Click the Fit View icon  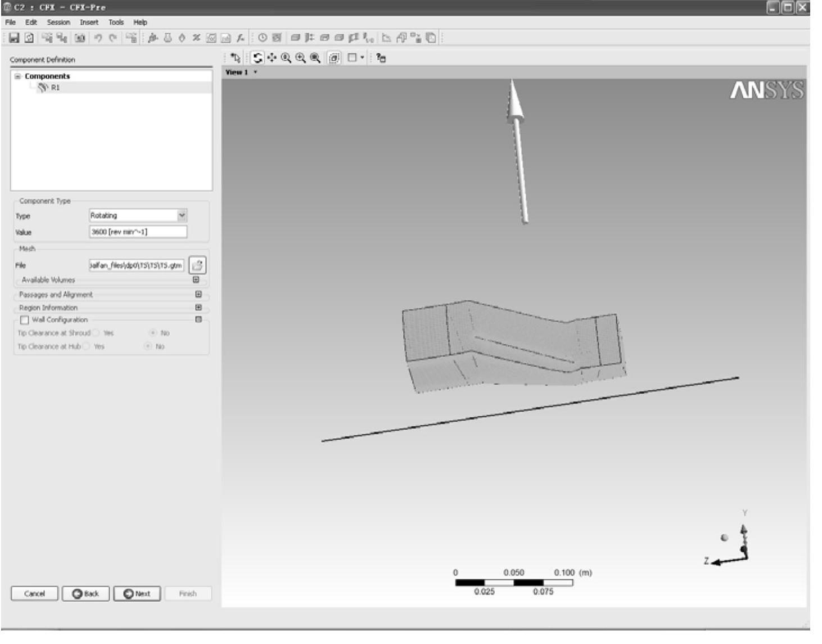315,58
